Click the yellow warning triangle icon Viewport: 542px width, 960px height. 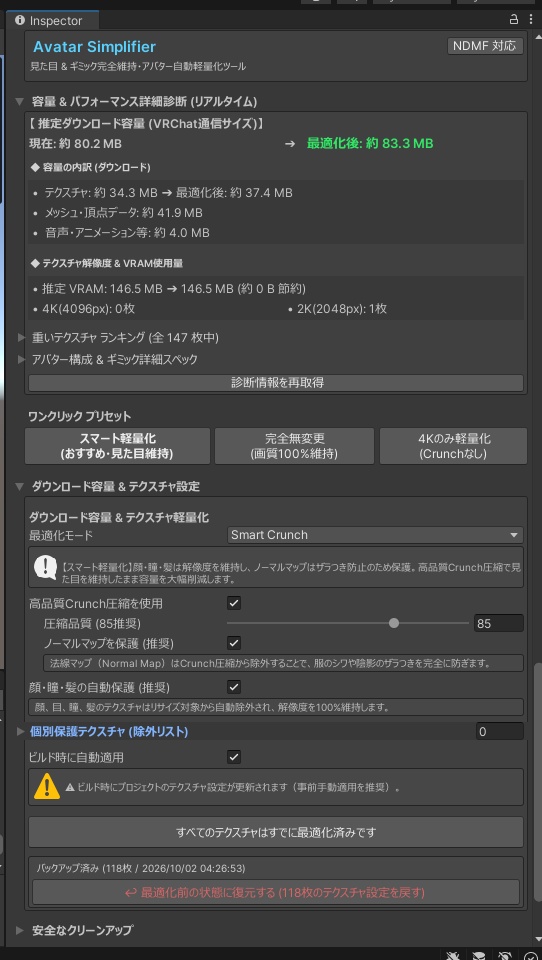click(47, 787)
